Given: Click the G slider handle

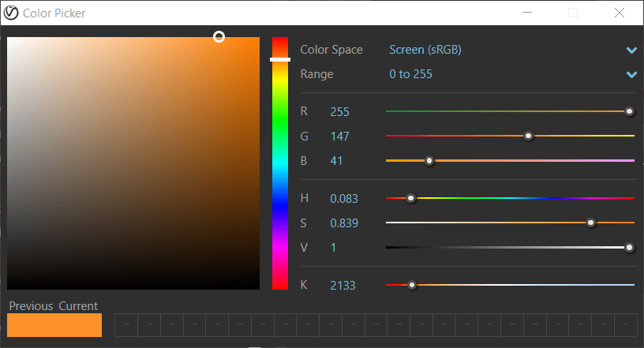Looking at the screenshot, I should (x=529, y=136).
